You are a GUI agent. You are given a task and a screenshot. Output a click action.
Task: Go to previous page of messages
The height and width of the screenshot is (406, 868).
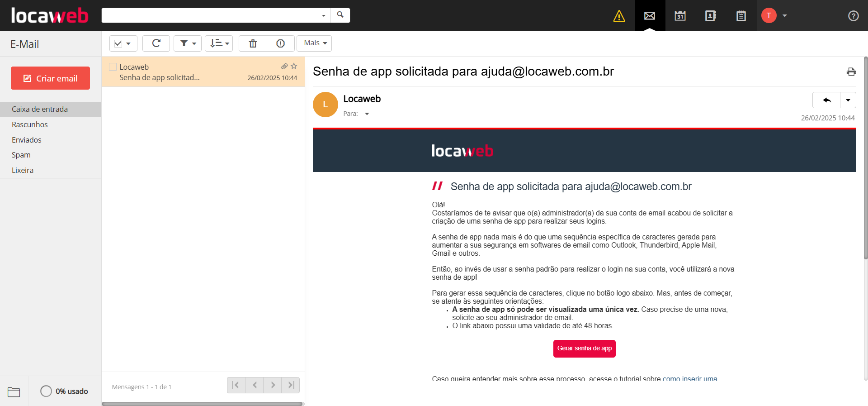(255, 385)
